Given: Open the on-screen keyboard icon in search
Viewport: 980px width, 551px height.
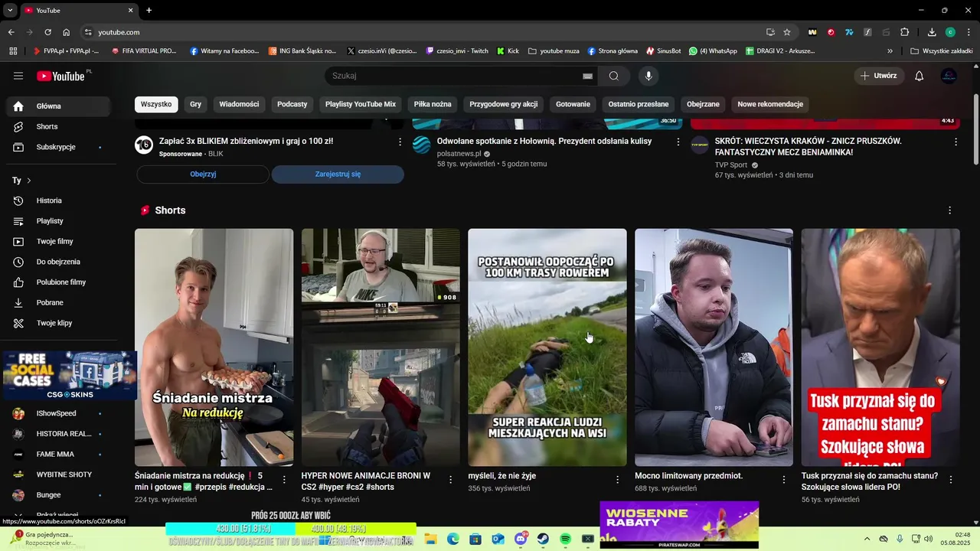Looking at the screenshot, I should (x=587, y=77).
